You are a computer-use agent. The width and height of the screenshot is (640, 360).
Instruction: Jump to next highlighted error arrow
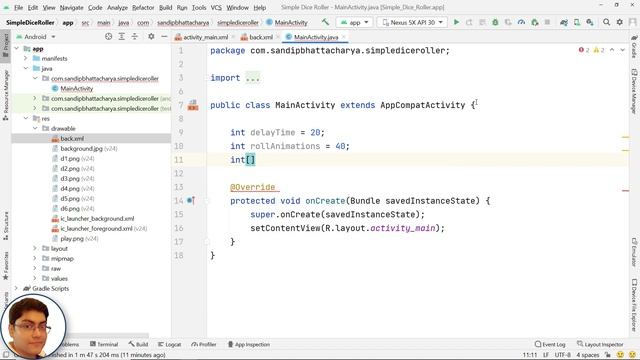point(622,50)
